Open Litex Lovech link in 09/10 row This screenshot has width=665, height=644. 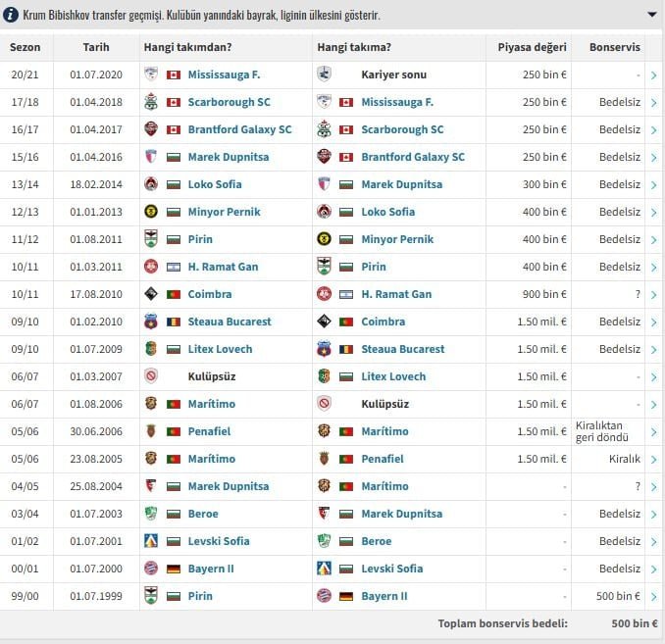point(220,349)
